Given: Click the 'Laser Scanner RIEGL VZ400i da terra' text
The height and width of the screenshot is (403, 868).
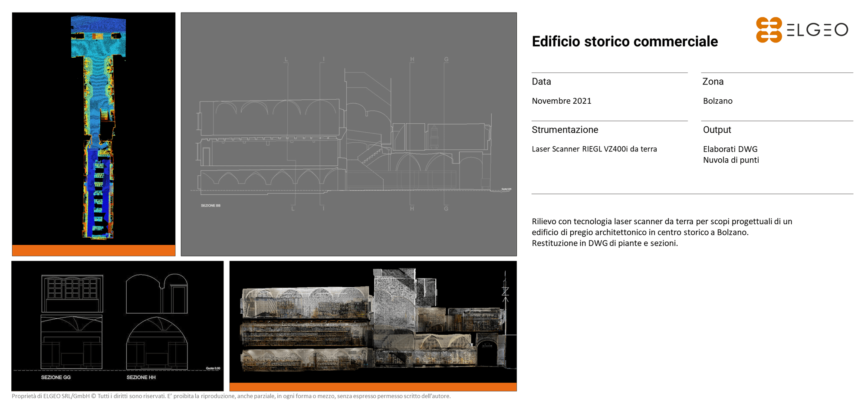Looking at the screenshot, I should tap(594, 149).
